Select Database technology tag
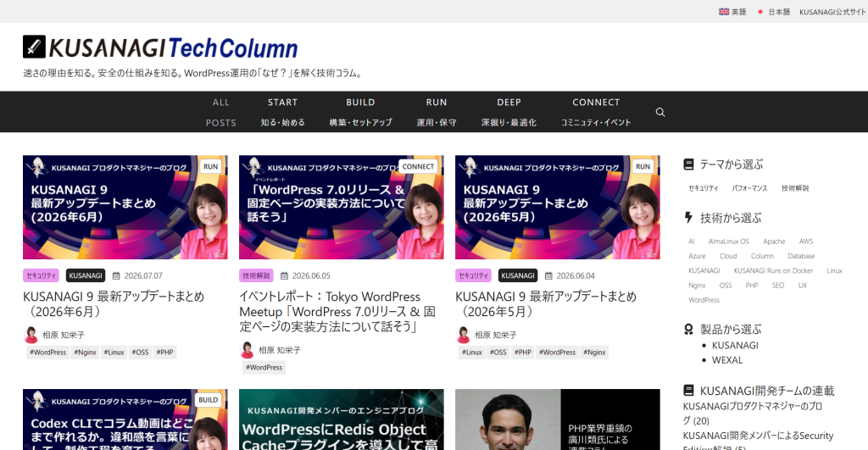868x450 pixels. click(801, 256)
